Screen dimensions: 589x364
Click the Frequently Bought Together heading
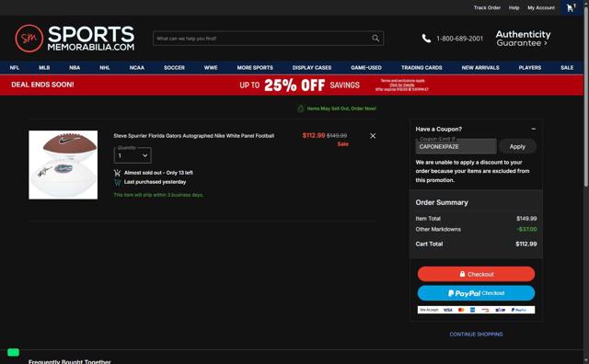tap(70, 361)
